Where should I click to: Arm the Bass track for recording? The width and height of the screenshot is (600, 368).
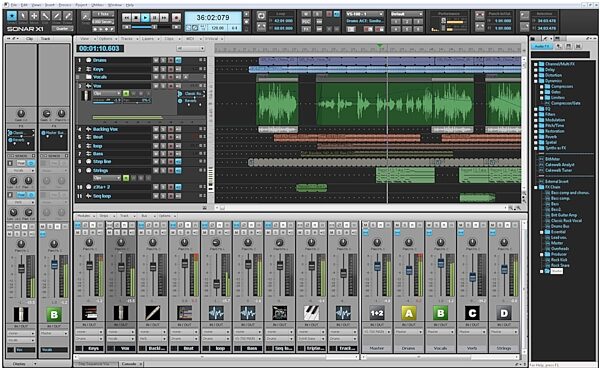[x=171, y=153]
